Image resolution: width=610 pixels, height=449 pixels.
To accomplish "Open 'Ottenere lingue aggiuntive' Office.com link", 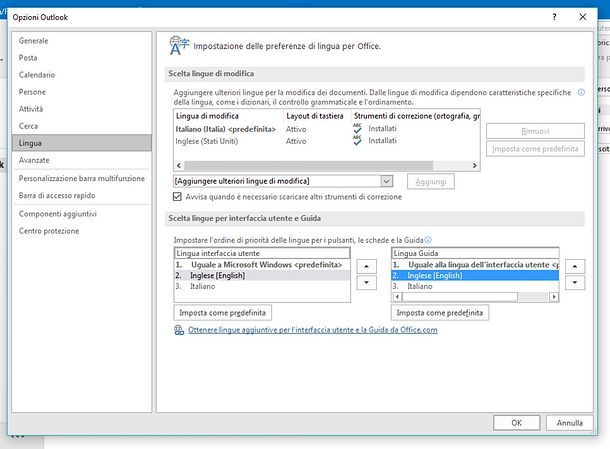I will 312,330.
